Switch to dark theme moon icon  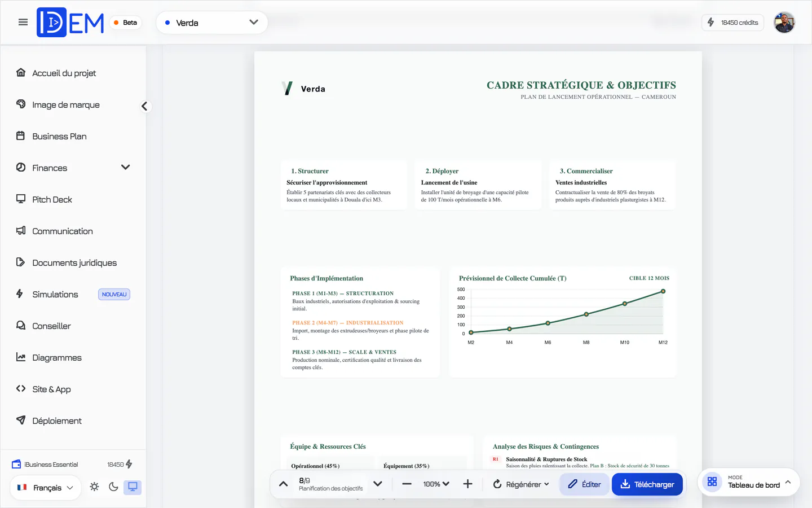click(x=113, y=487)
